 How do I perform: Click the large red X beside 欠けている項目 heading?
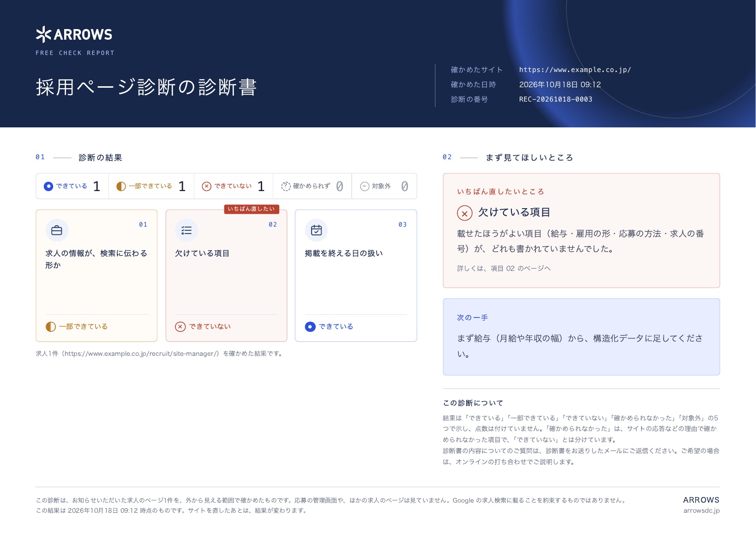[465, 213]
